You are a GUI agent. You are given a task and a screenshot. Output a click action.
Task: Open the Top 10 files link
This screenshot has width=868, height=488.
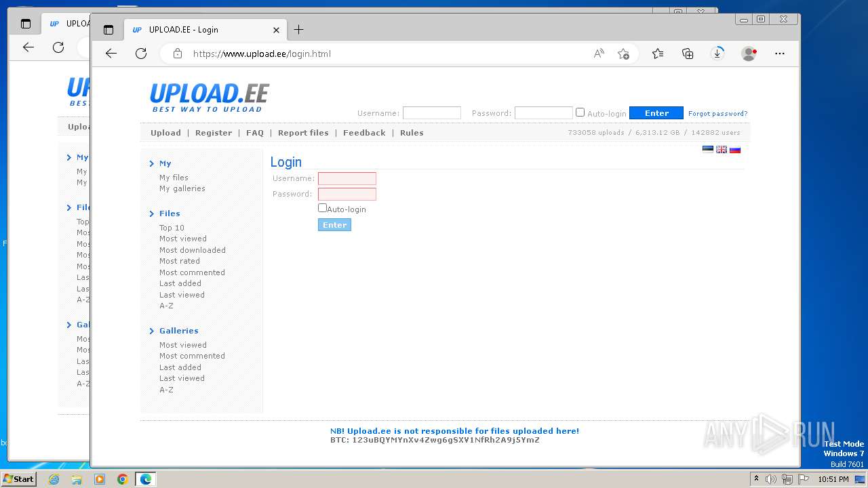click(x=172, y=228)
